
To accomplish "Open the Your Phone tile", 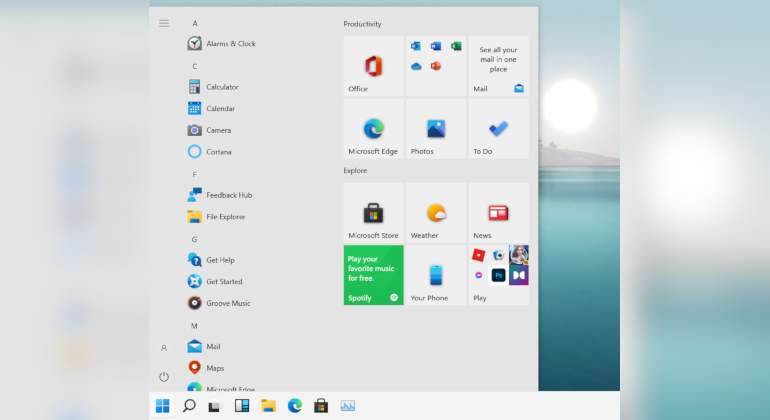I will click(x=436, y=275).
